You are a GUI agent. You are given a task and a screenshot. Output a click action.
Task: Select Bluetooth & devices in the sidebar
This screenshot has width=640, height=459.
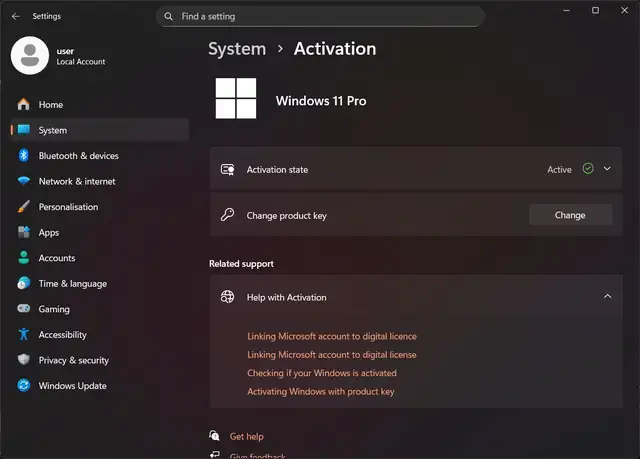point(100,155)
